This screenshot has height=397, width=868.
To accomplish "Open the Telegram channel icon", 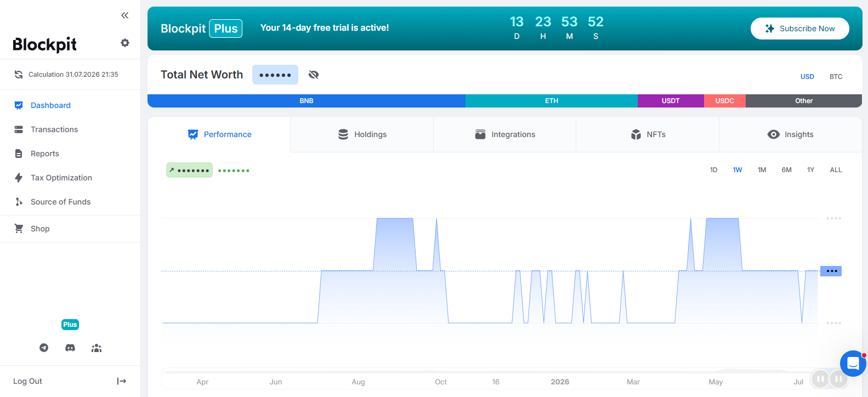I will click(44, 348).
